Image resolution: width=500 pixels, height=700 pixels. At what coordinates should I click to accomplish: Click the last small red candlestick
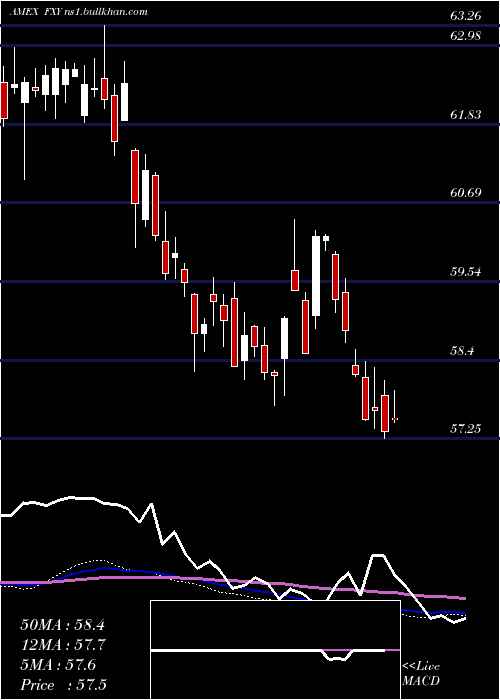(x=395, y=419)
